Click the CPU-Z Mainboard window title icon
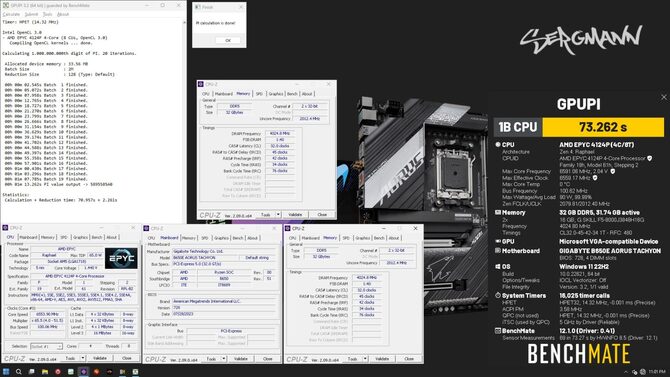Screen dimensions: 670x377 (146, 228)
